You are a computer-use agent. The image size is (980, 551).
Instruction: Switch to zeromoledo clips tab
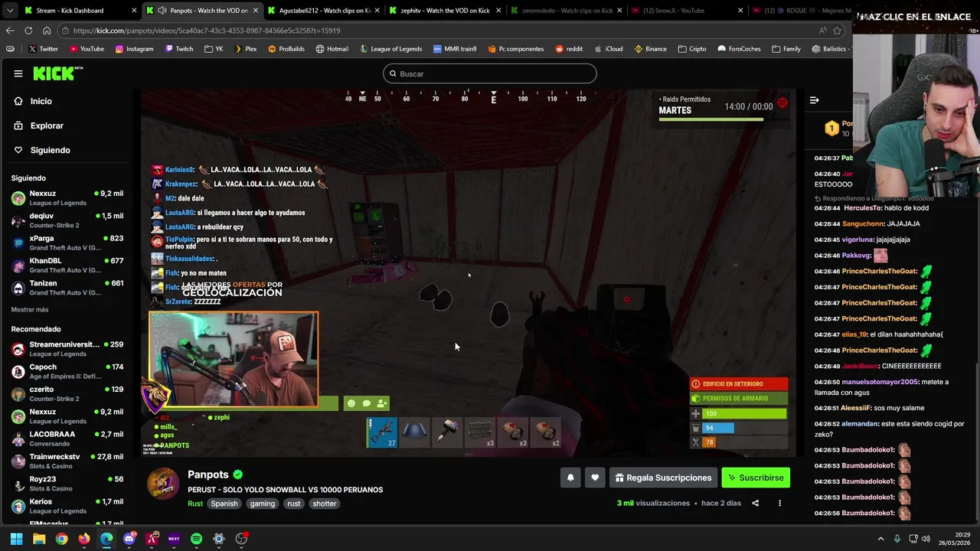[x=565, y=11]
